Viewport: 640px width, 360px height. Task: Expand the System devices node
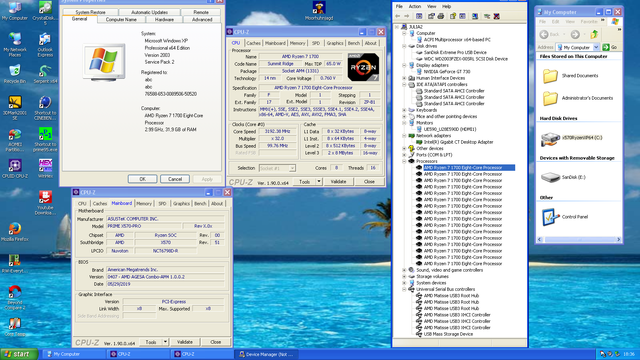(x=404, y=283)
